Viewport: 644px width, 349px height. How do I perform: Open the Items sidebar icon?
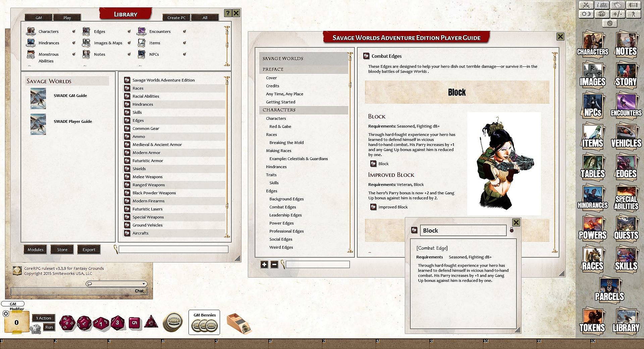tap(593, 136)
